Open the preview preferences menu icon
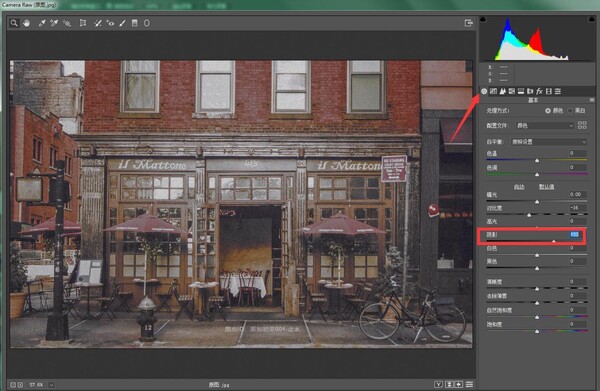The image size is (600, 391). tap(470, 384)
